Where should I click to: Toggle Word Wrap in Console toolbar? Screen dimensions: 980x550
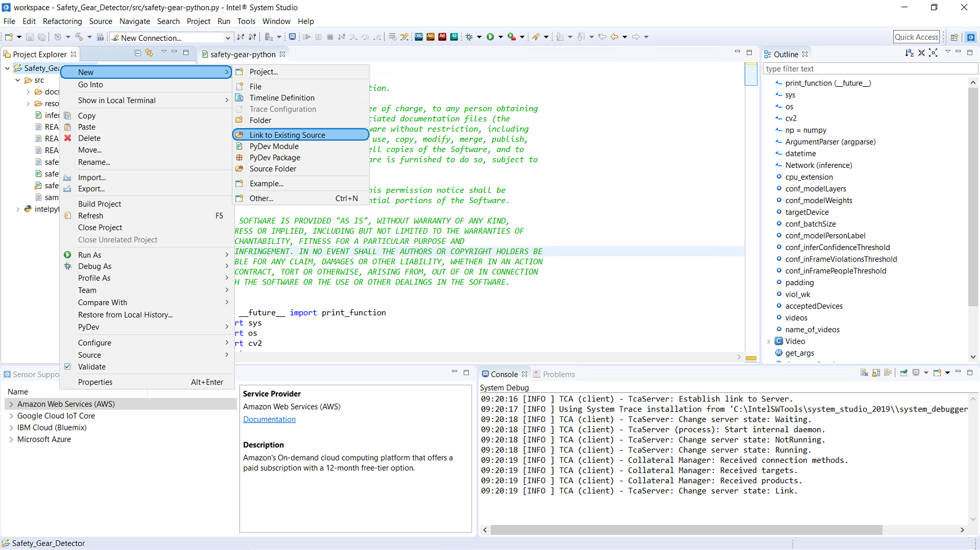pos(888,373)
